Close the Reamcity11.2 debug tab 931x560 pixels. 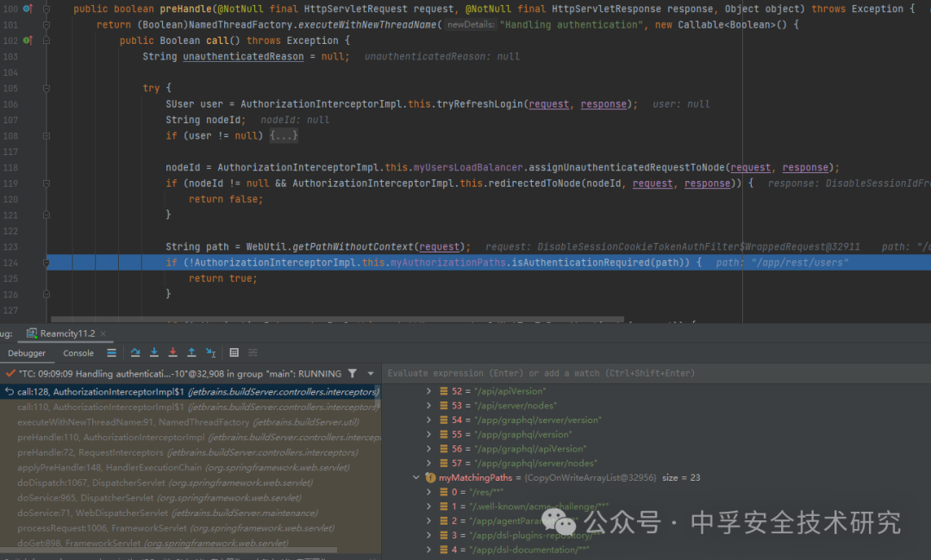tap(103, 334)
